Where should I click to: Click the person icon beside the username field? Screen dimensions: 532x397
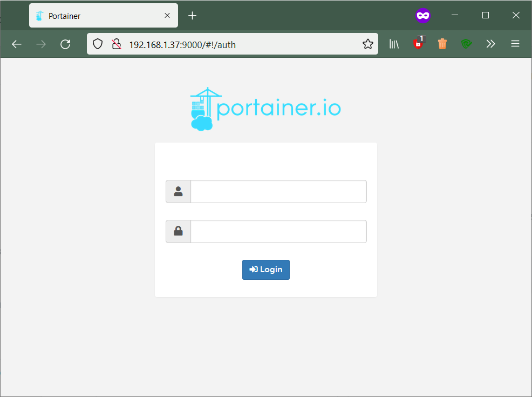point(178,191)
